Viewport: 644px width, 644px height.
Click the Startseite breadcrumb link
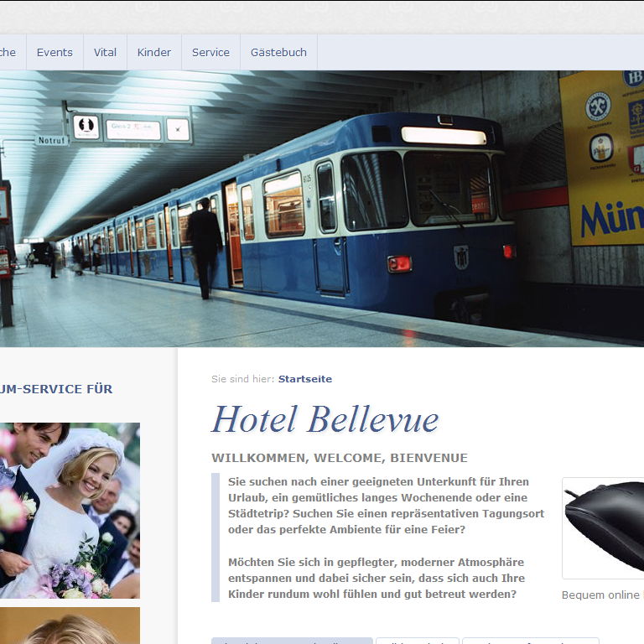click(304, 379)
